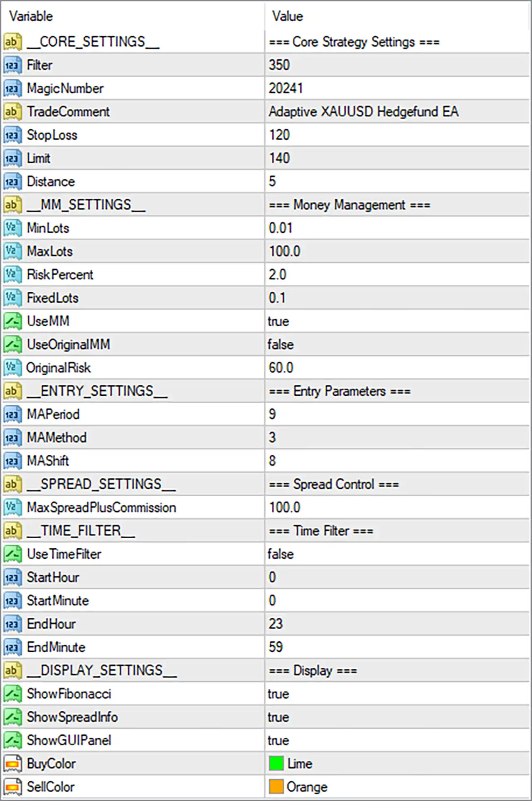Click the boolean icon beside UseMM
The height and width of the screenshot is (801, 532).
[x=12, y=321]
